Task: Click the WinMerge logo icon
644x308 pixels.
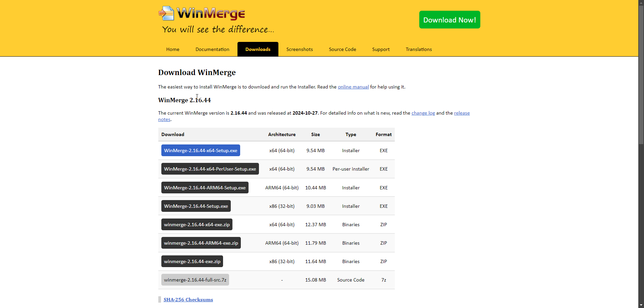Action: [x=167, y=13]
